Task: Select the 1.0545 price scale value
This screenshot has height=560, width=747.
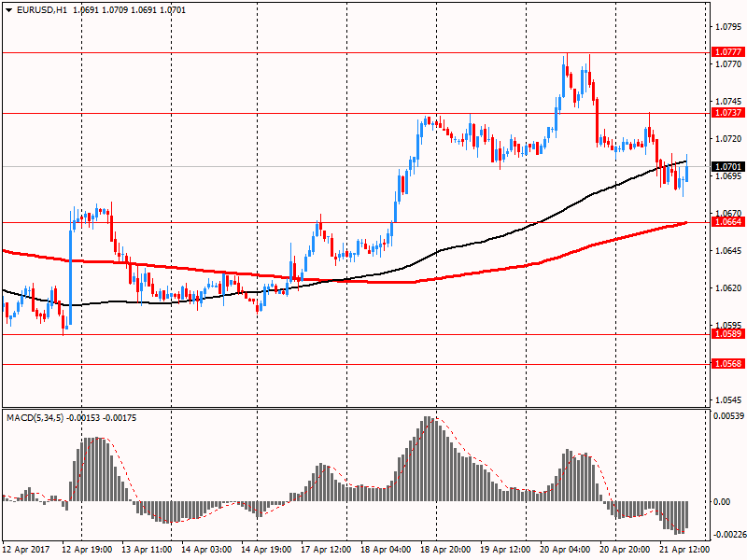Action: [728, 399]
